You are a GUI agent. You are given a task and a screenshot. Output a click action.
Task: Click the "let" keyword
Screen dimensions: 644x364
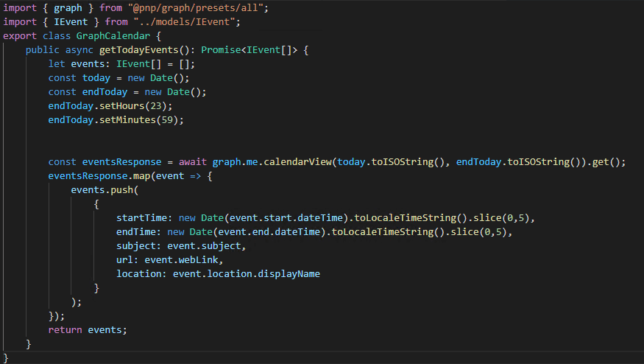57,64
